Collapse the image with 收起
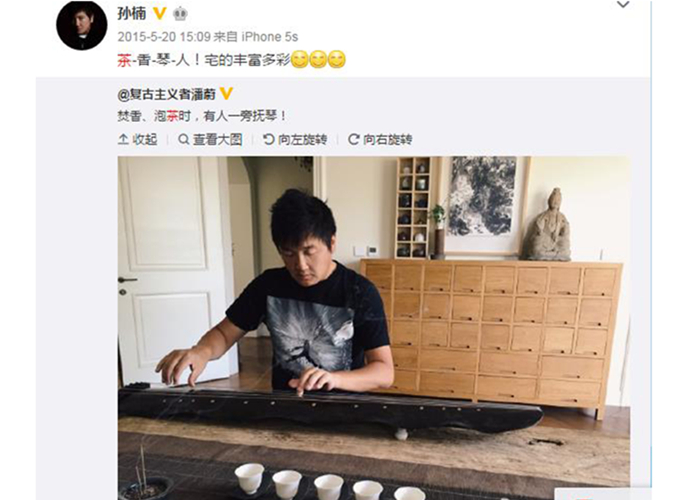 click(138, 140)
